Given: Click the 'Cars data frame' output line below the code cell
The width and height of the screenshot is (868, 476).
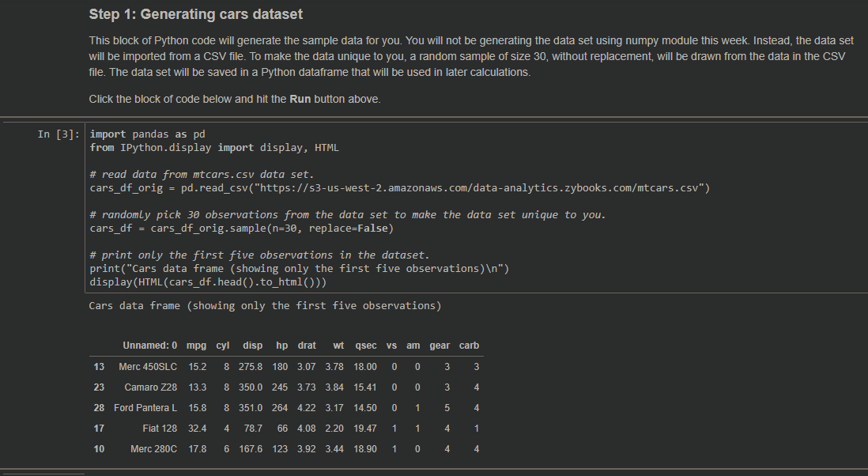Looking at the screenshot, I should click(265, 306).
